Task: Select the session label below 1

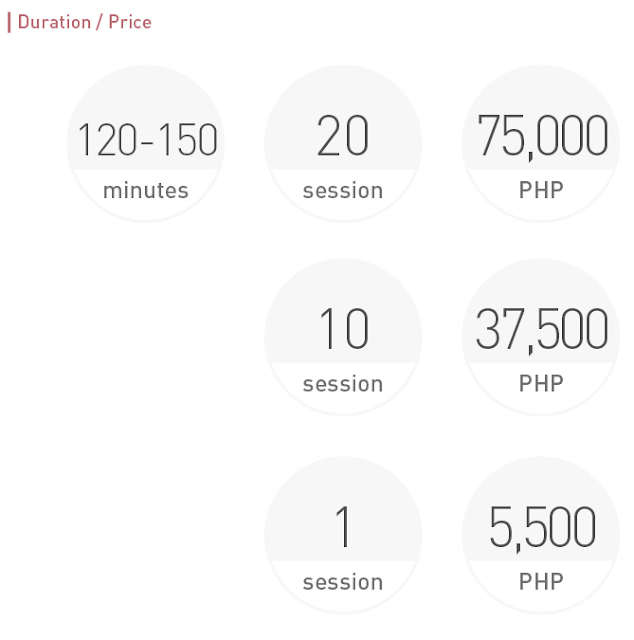Action: tap(343, 582)
